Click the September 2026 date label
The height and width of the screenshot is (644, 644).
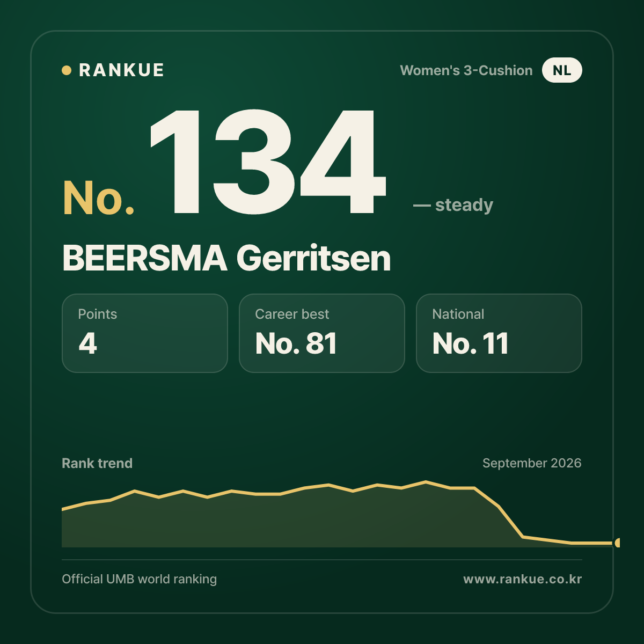532,463
